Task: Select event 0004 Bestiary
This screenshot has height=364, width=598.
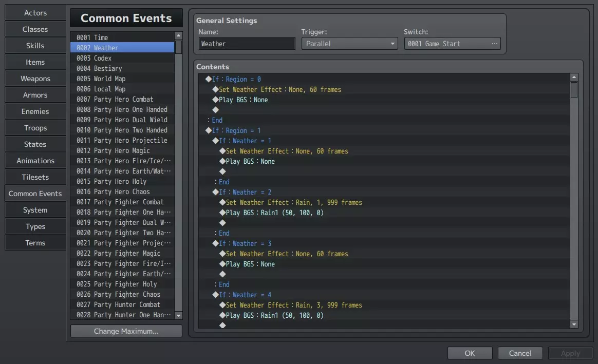Action: point(122,68)
